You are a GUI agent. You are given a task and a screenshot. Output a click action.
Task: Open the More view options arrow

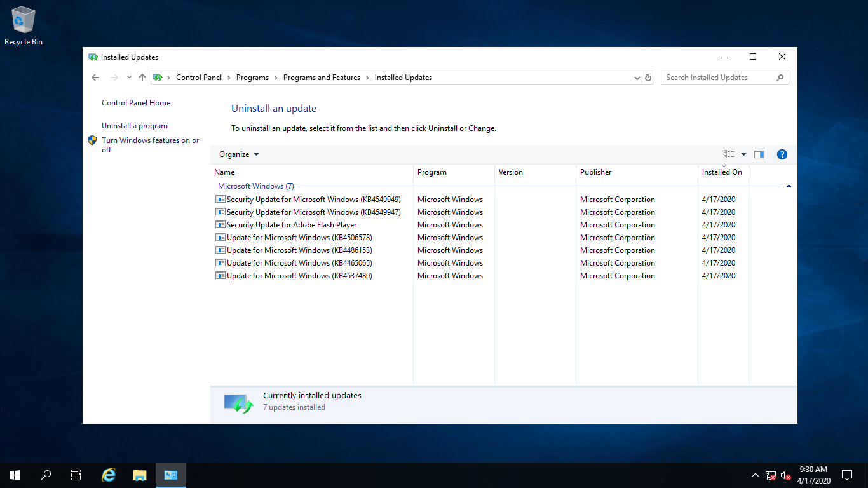click(743, 154)
